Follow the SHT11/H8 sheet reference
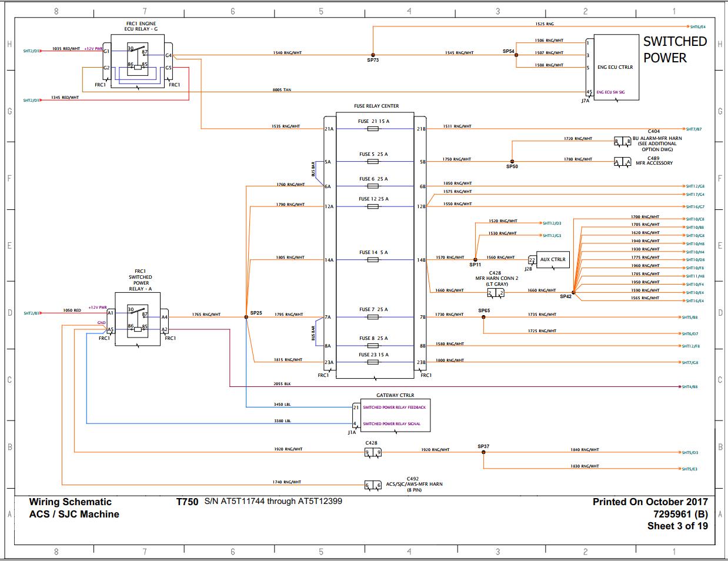The height and width of the screenshot is (561, 728). pyautogui.click(x=695, y=276)
